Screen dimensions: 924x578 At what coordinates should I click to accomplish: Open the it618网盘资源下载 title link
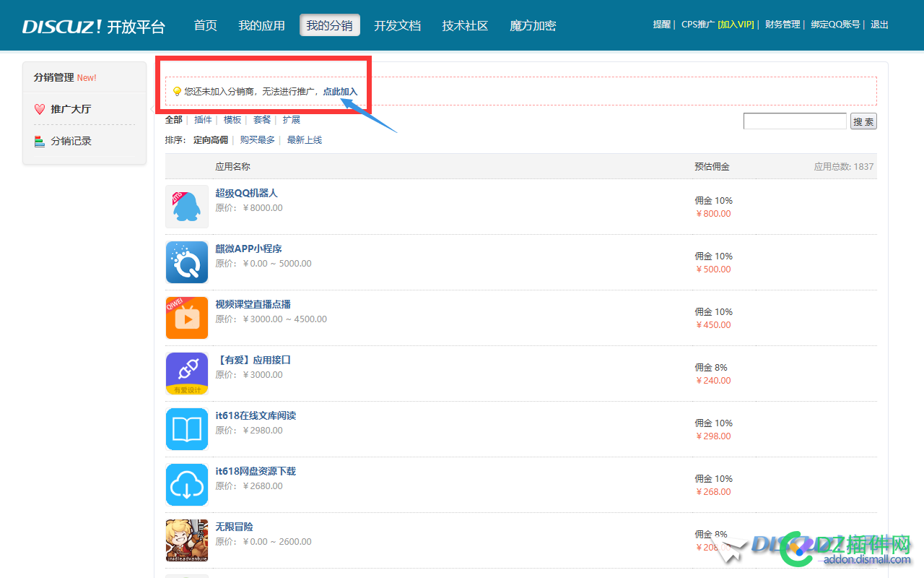click(256, 471)
